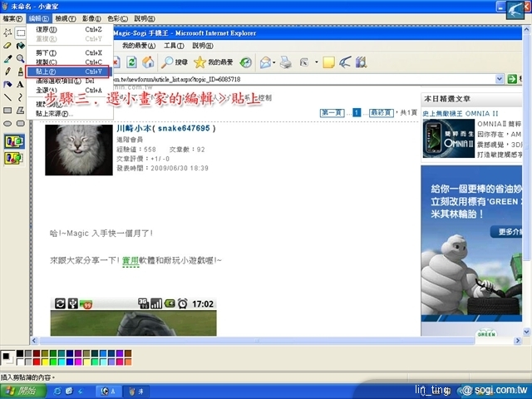
Task: Select the Pick Color eyedropper tool
Action: coord(7,59)
